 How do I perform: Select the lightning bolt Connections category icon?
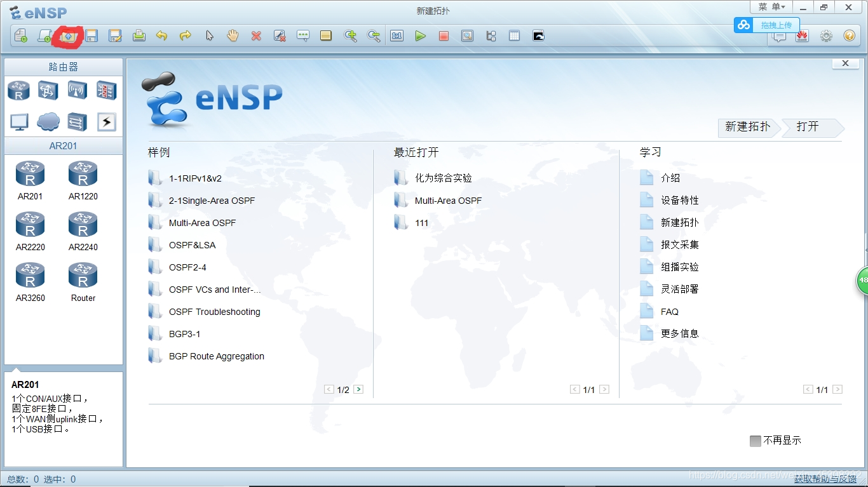coord(107,121)
